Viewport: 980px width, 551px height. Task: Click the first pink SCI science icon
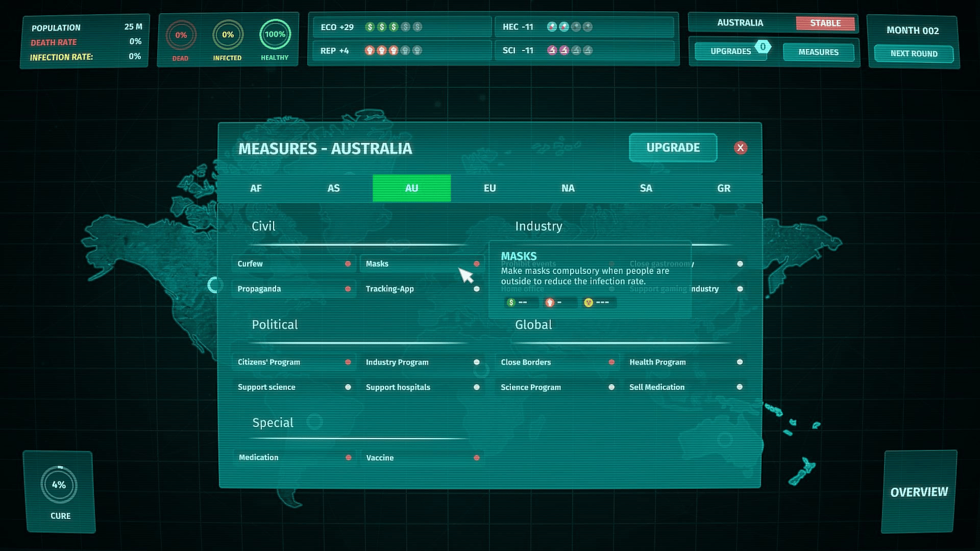pyautogui.click(x=552, y=51)
